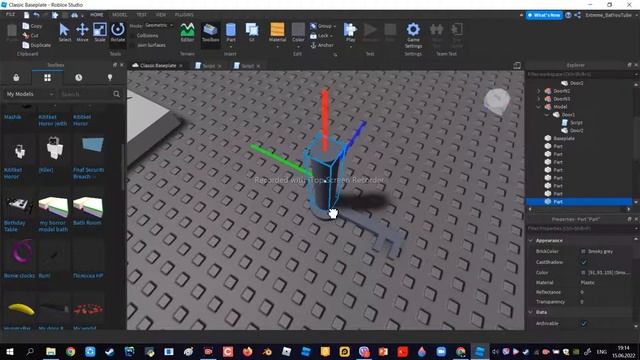Click the Undo arrow in quick access bar
The width and height of the screenshot is (640, 360).
point(37,15)
